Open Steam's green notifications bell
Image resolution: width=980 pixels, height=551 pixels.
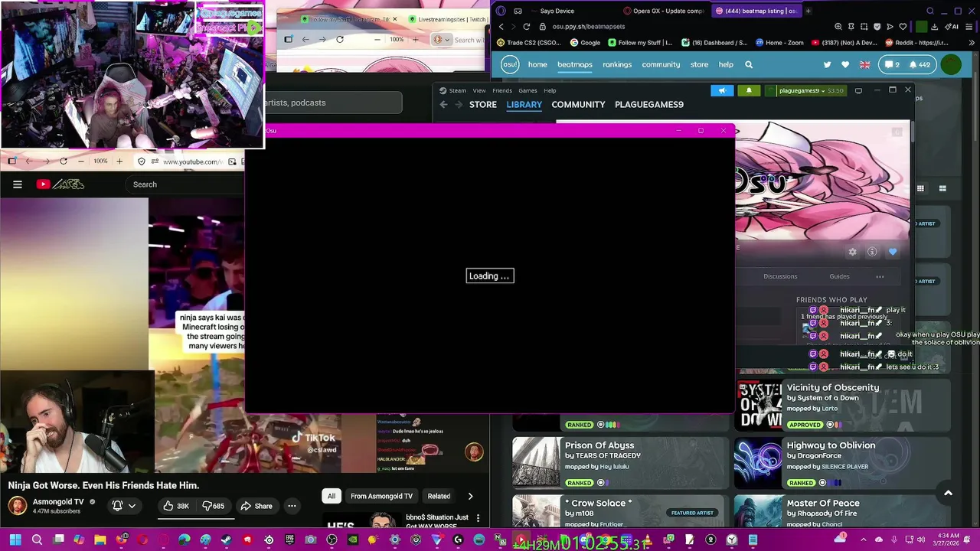(749, 90)
